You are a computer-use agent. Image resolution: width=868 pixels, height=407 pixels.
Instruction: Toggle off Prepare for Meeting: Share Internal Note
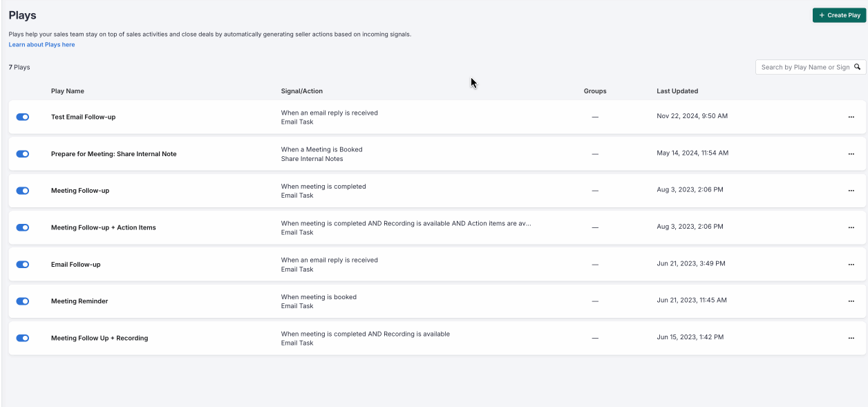click(23, 153)
